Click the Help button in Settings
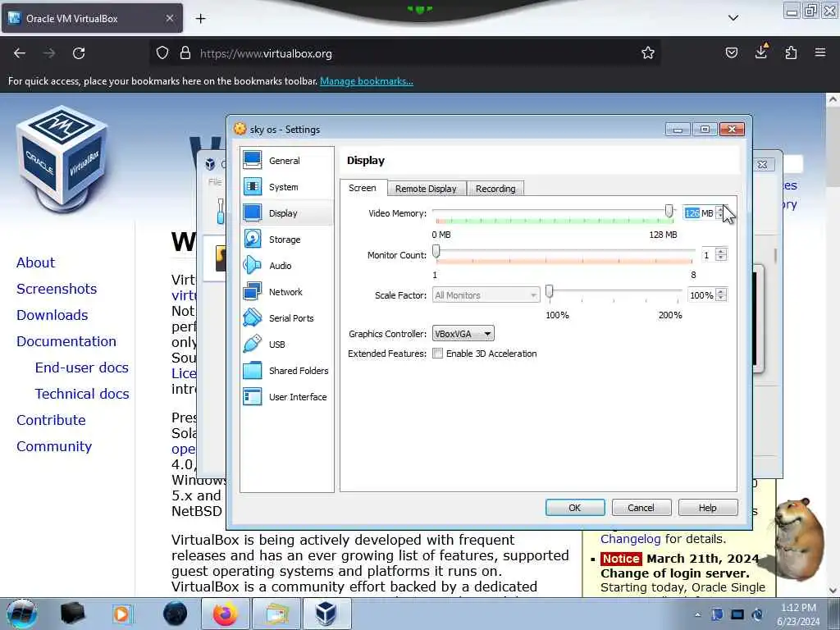Viewport: 840px width, 630px height. tap(708, 507)
